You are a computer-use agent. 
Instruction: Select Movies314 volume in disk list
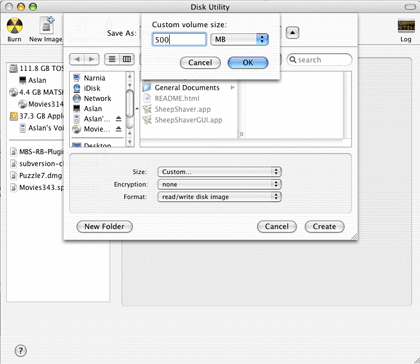point(41,104)
